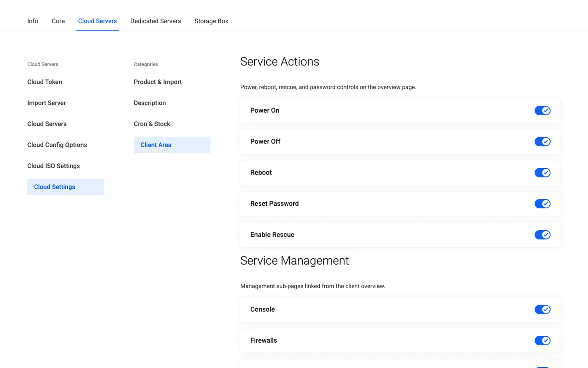The width and height of the screenshot is (588, 368).
Task: Toggle the Power On switch
Action: coord(542,110)
